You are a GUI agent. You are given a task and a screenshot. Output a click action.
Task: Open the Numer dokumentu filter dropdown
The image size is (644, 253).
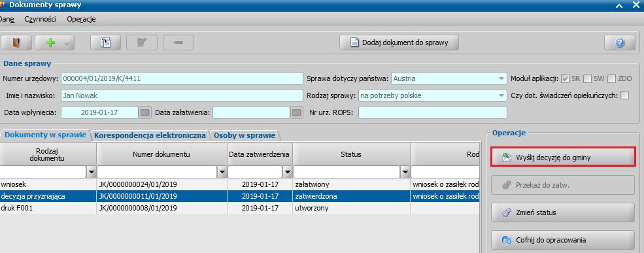coord(222,172)
